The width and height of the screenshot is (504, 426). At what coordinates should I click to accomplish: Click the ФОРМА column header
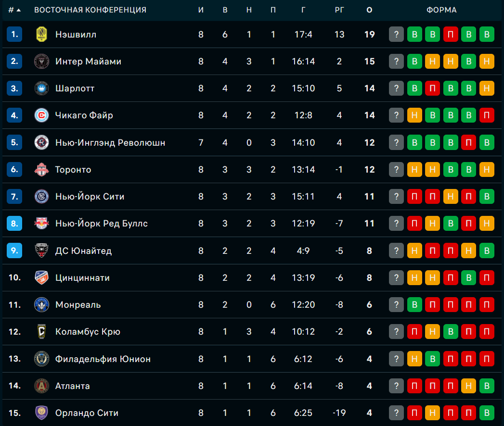tap(441, 10)
